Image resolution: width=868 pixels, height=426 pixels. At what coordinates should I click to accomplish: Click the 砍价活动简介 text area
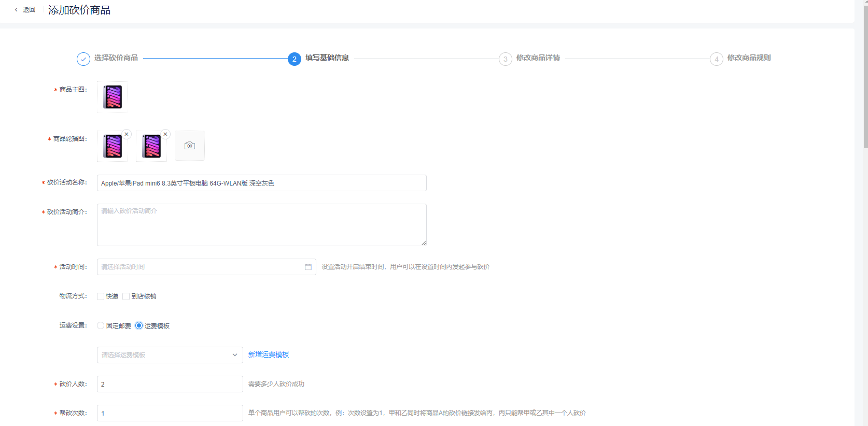pyautogui.click(x=261, y=225)
